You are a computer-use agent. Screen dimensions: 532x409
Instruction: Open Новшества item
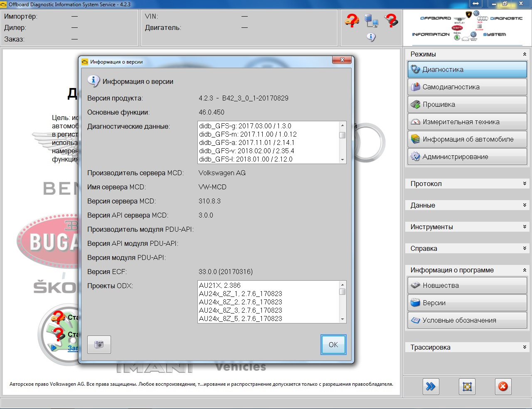point(467,285)
